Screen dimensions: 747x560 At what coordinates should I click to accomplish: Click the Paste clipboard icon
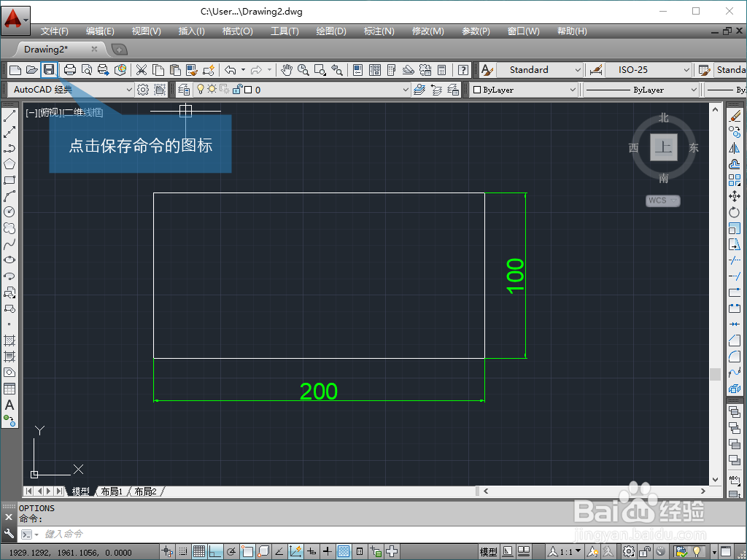point(175,70)
